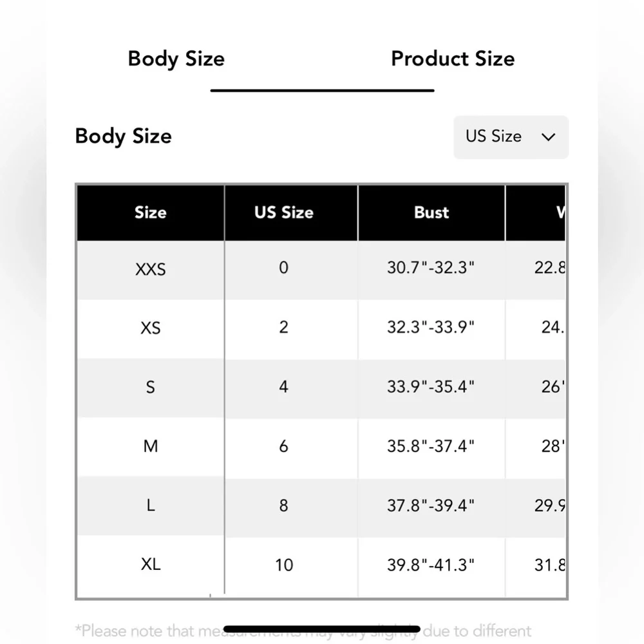The width and height of the screenshot is (644, 644).
Task: Select the XL size label
Action: [x=151, y=565]
